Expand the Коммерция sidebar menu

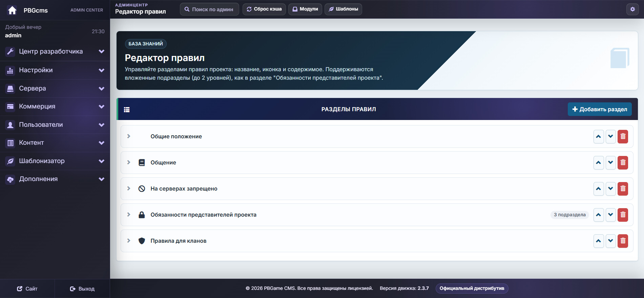click(55, 106)
